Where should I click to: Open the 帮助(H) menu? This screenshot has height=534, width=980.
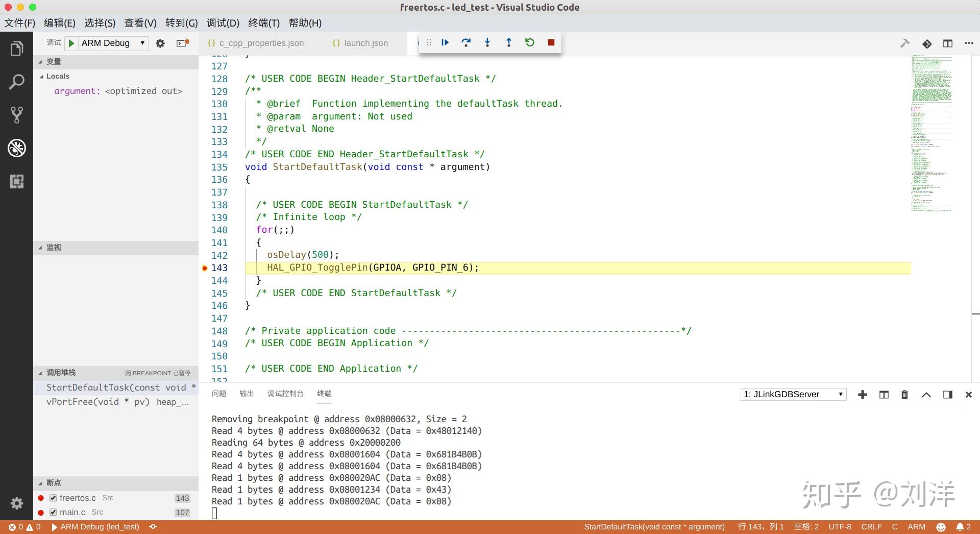pos(305,23)
